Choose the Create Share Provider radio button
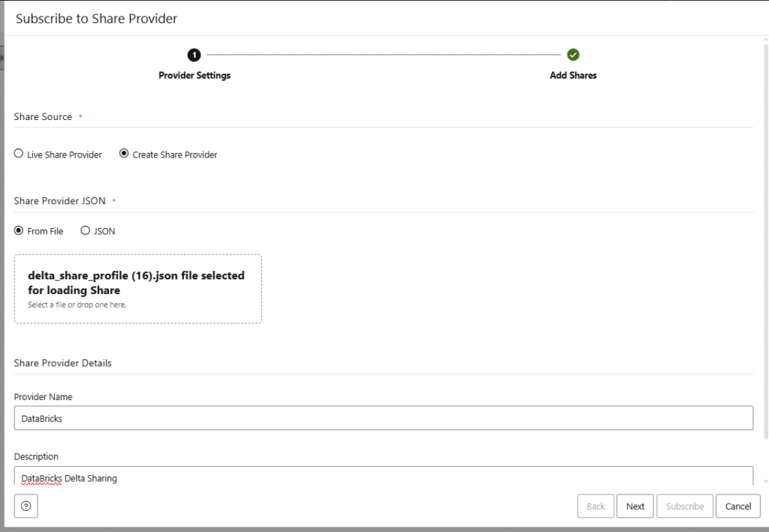The width and height of the screenshot is (769, 532). [125, 154]
